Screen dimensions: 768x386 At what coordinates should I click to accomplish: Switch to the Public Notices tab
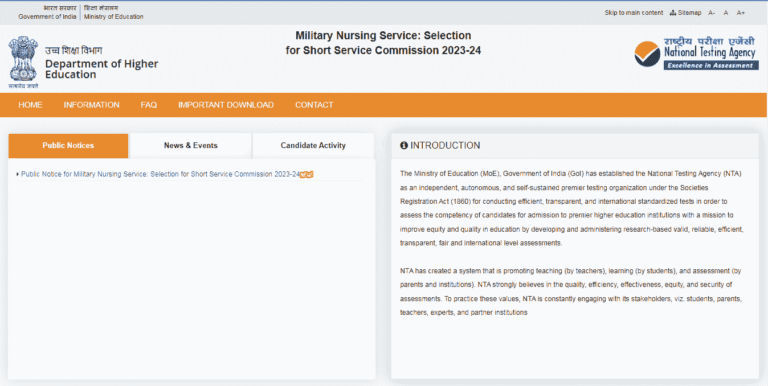(x=68, y=145)
